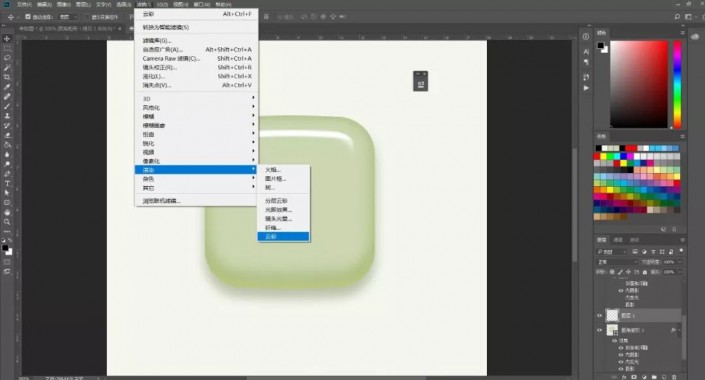Toggle the layer filter on/off switch

(x=681, y=251)
